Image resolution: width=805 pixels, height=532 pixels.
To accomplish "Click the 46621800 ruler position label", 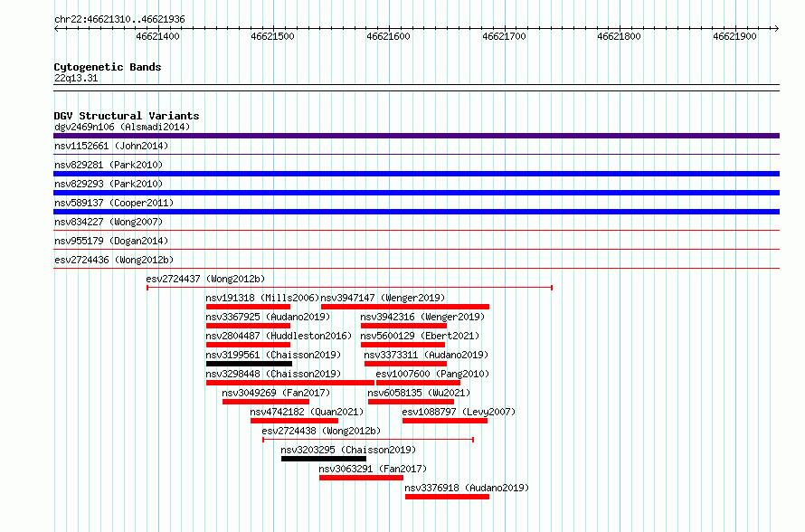I will [620, 36].
